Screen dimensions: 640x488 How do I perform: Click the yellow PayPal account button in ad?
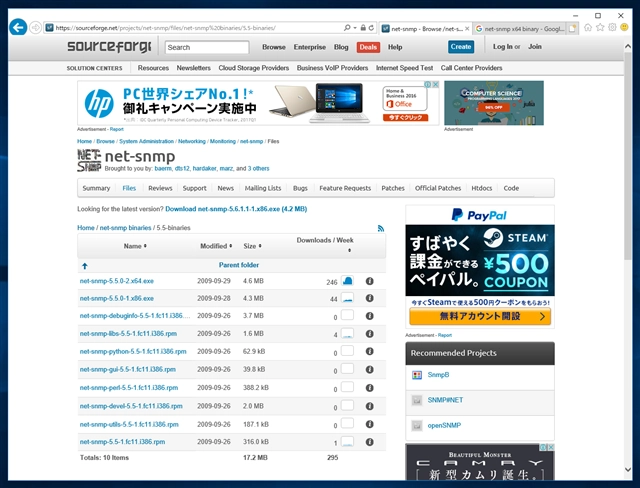(480, 316)
